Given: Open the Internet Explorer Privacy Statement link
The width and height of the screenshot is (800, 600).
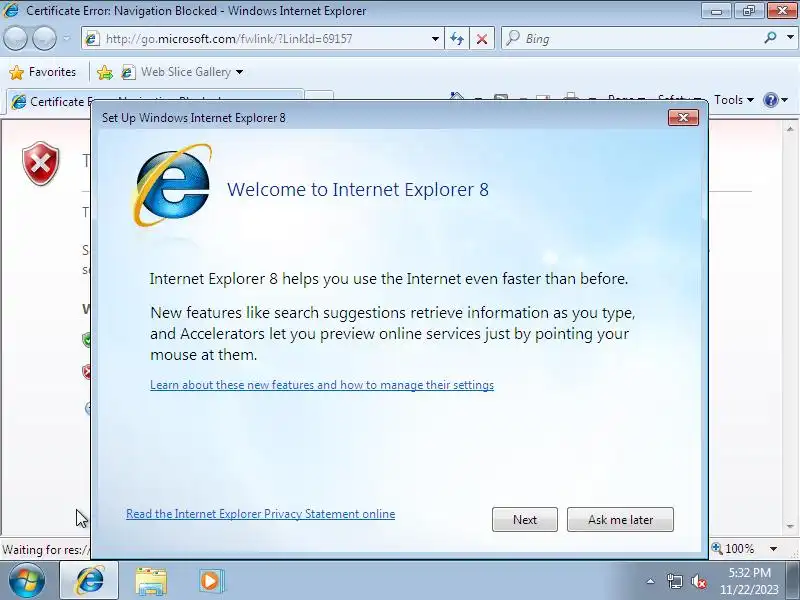Looking at the screenshot, I should click(260, 514).
